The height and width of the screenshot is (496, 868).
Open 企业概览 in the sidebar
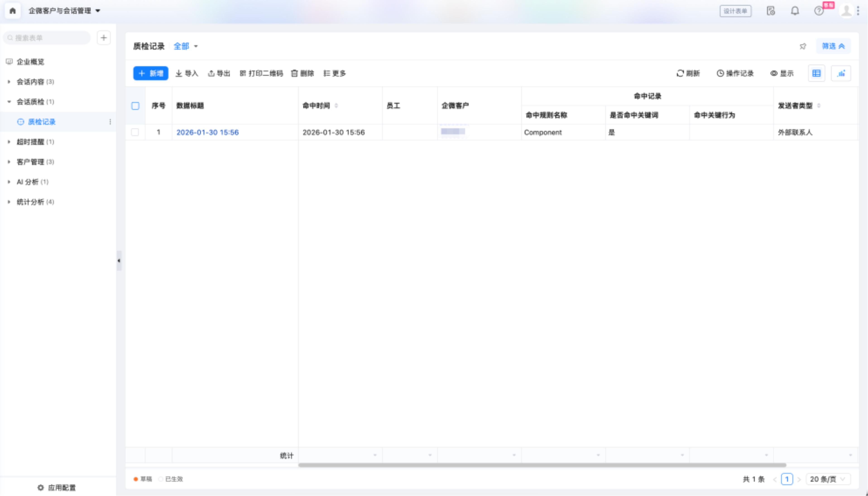click(30, 62)
